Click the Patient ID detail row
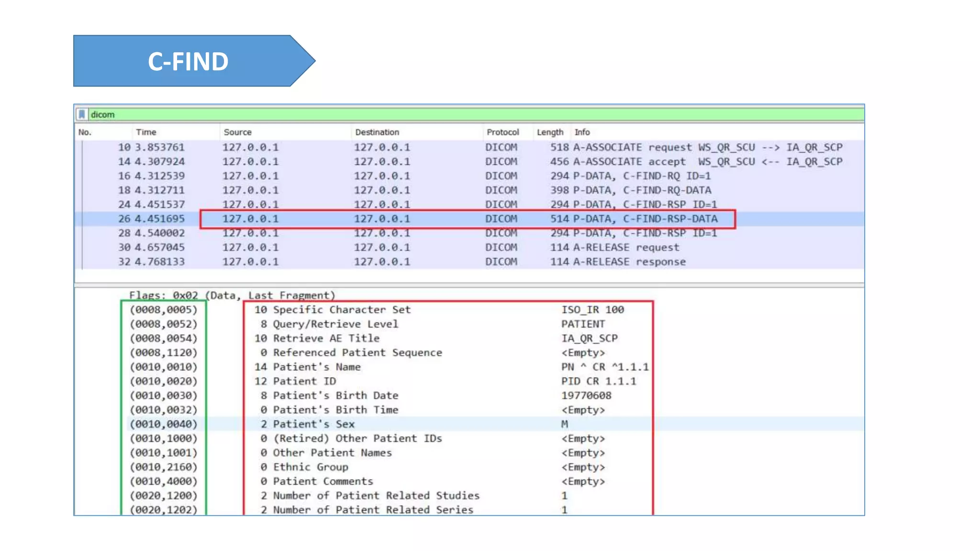The image size is (980, 551). click(x=304, y=381)
